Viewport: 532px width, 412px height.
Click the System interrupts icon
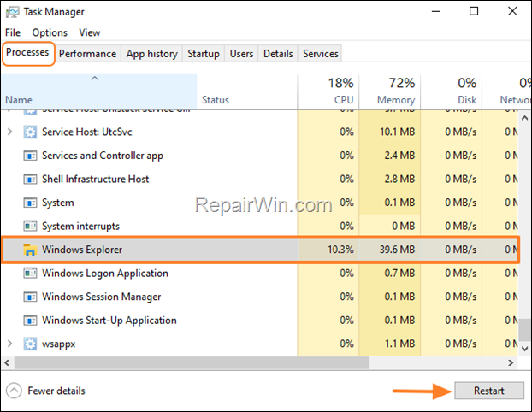pyautogui.click(x=30, y=227)
